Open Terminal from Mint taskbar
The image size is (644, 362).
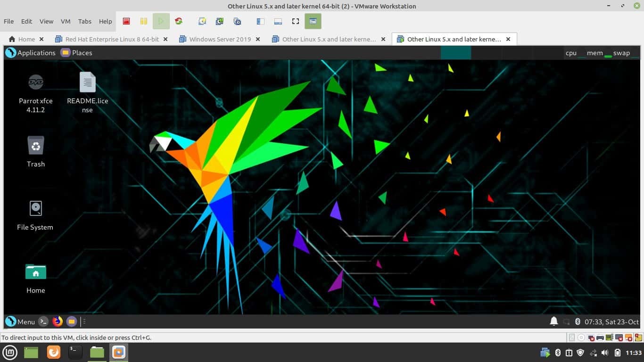(75, 352)
